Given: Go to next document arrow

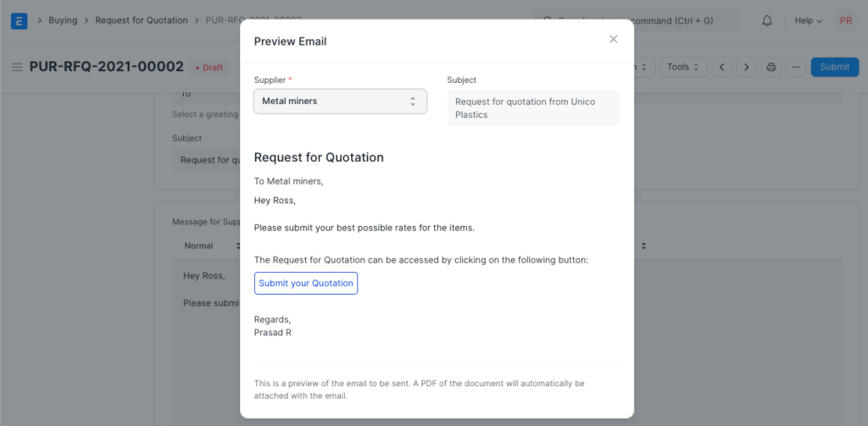Looking at the screenshot, I should point(746,67).
